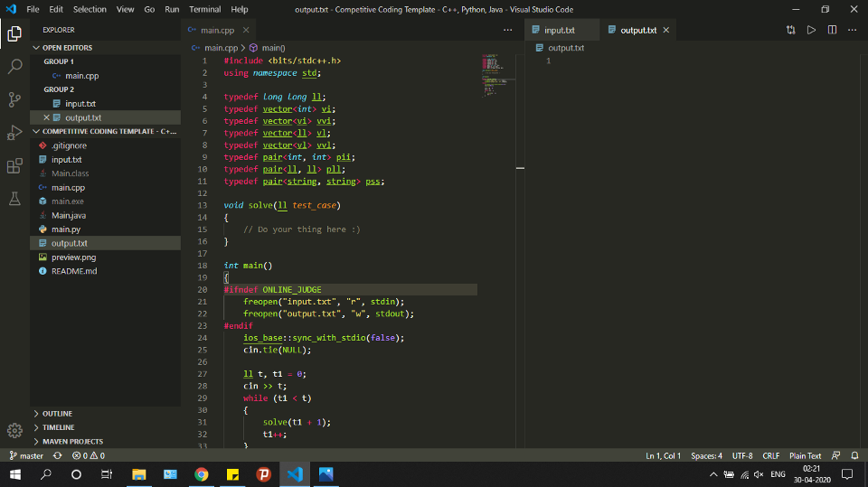Close the output.txt tab

(x=666, y=30)
